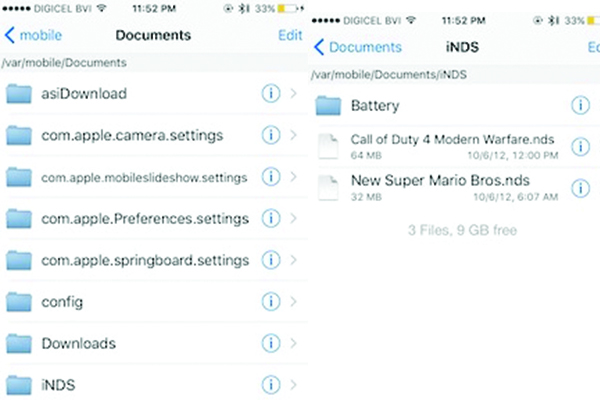Viewport: 600px width, 400px height.
Task: Expand com.apple.Preferences.settings row chevron
Action: [293, 218]
